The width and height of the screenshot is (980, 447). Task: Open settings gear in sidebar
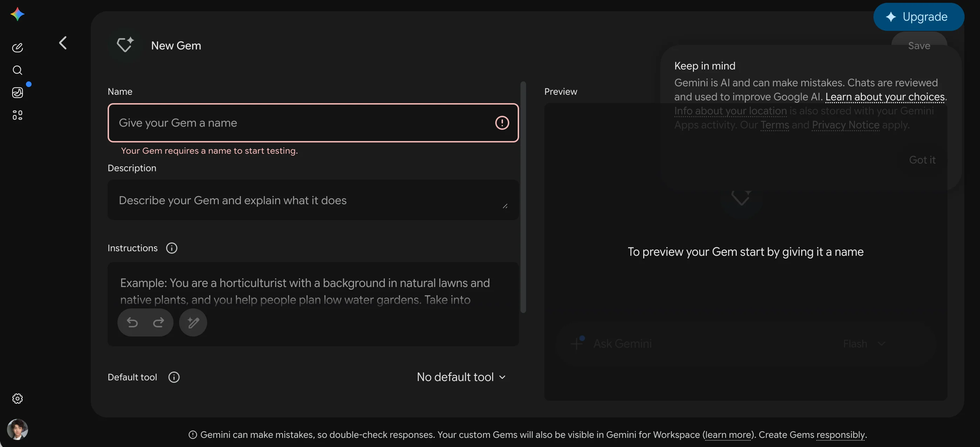(18, 398)
